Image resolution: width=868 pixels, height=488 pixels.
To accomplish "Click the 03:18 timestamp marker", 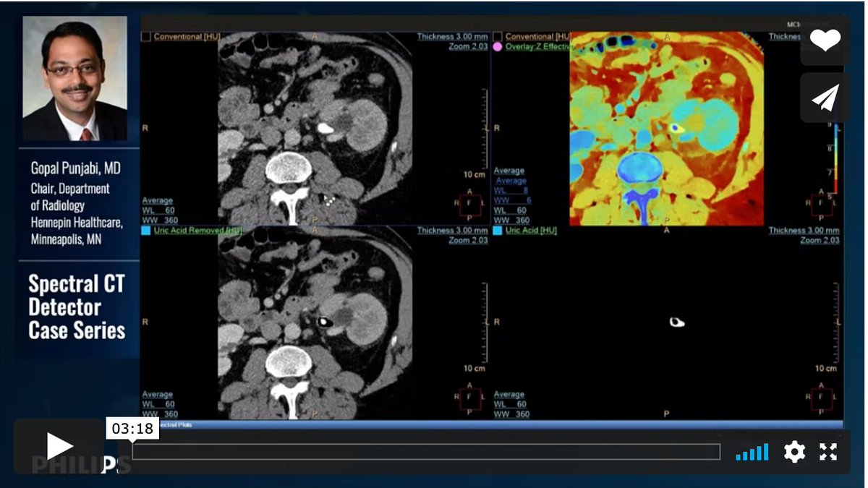I will pos(132,428).
